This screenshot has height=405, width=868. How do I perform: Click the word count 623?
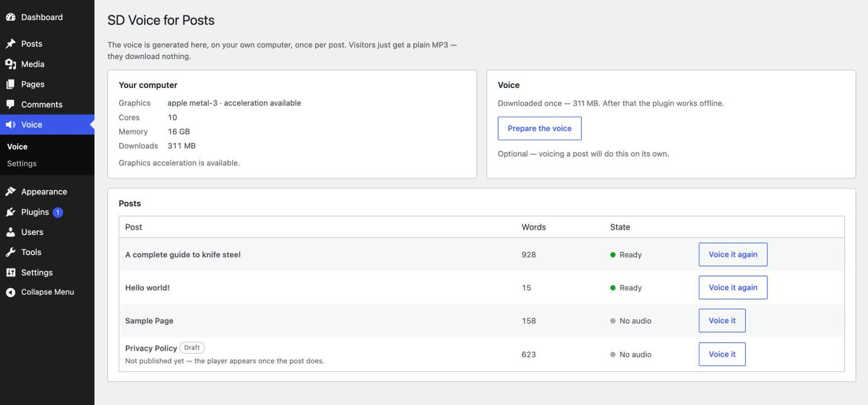coord(529,354)
